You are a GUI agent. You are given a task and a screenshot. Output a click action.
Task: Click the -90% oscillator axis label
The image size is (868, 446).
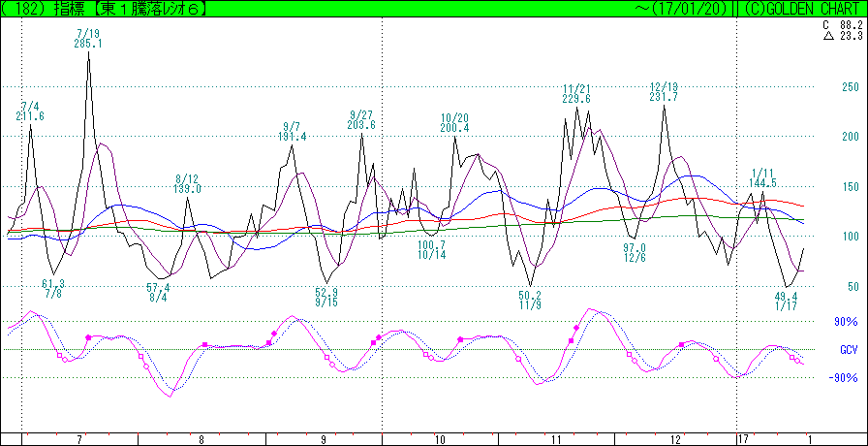point(845,377)
